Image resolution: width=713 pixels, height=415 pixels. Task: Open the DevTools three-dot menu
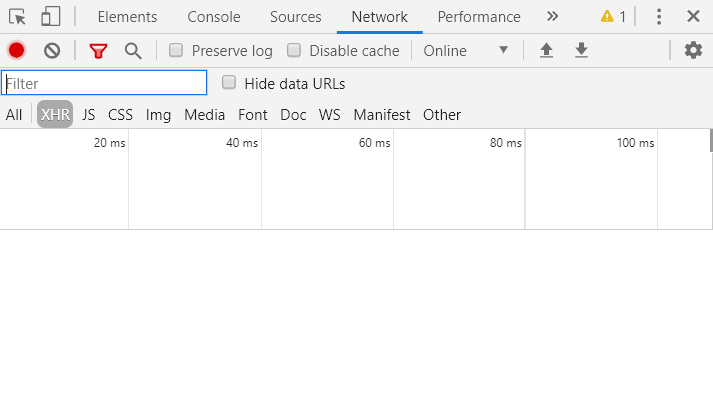[659, 16]
